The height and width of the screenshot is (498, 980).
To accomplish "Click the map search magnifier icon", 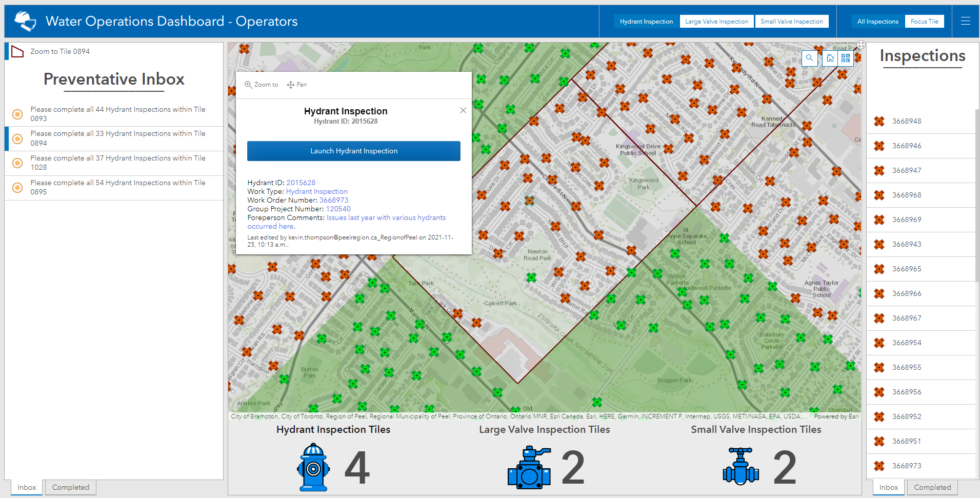I will tap(809, 58).
